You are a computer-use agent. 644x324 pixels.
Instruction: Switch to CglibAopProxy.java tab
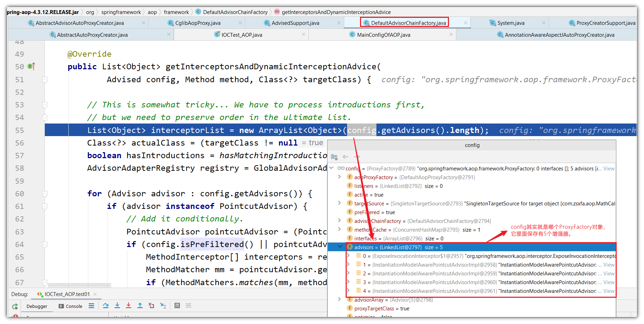coord(198,23)
